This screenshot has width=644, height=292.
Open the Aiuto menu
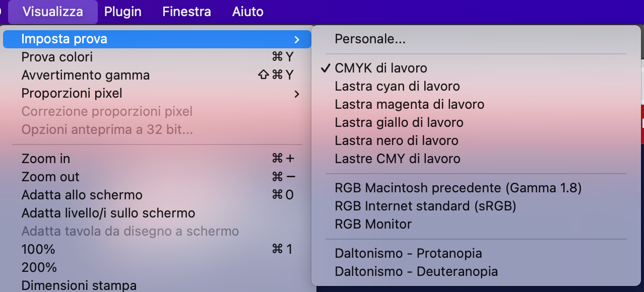pos(247,12)
